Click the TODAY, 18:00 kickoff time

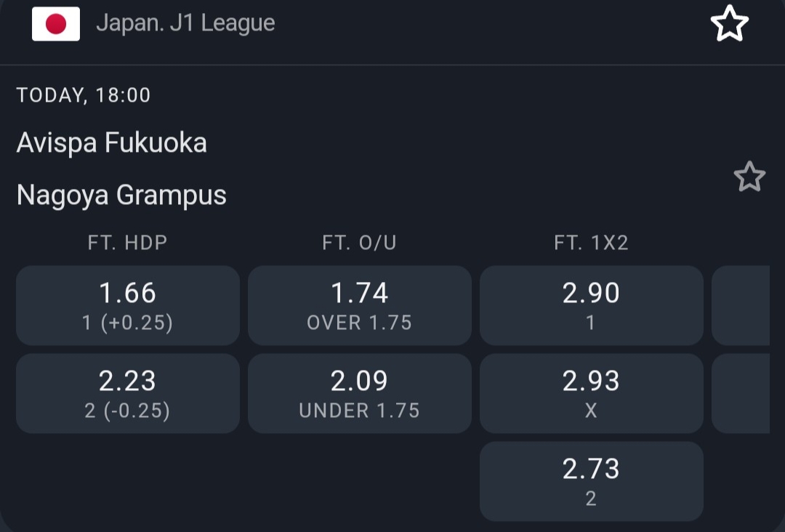pyautogui.click(x=84, y=95)
